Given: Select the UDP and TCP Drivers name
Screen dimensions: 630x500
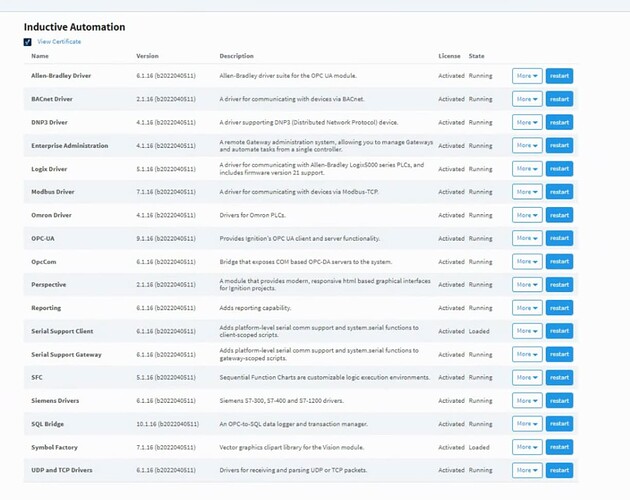Looking at the screenshot, I should 62,470.
